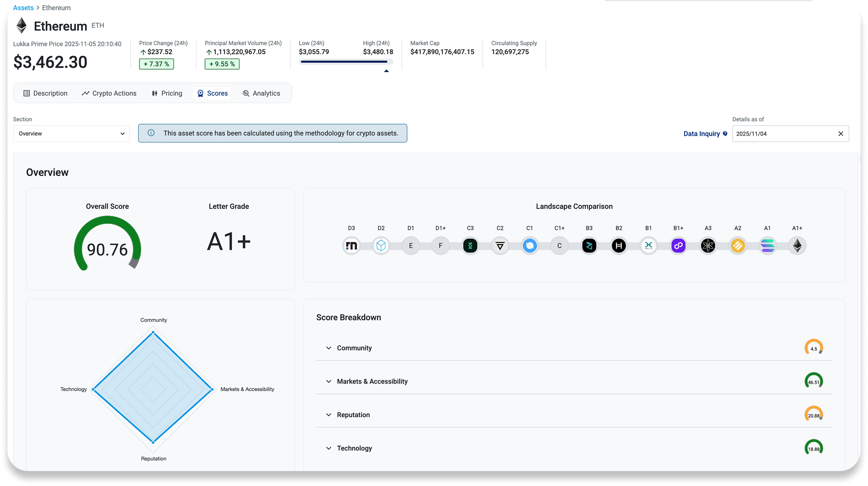Click the Community 4.5 score gauge
868x486 pixels.
[814, 347]
